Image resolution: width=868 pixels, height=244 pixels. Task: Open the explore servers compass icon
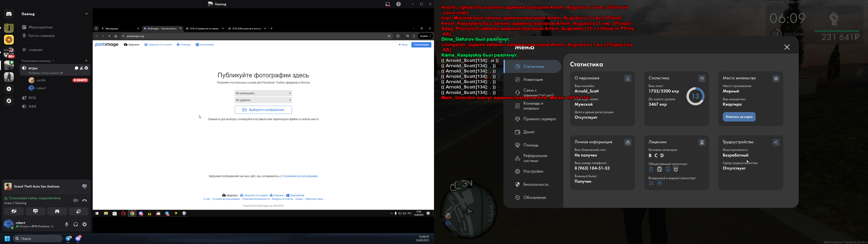9,101
